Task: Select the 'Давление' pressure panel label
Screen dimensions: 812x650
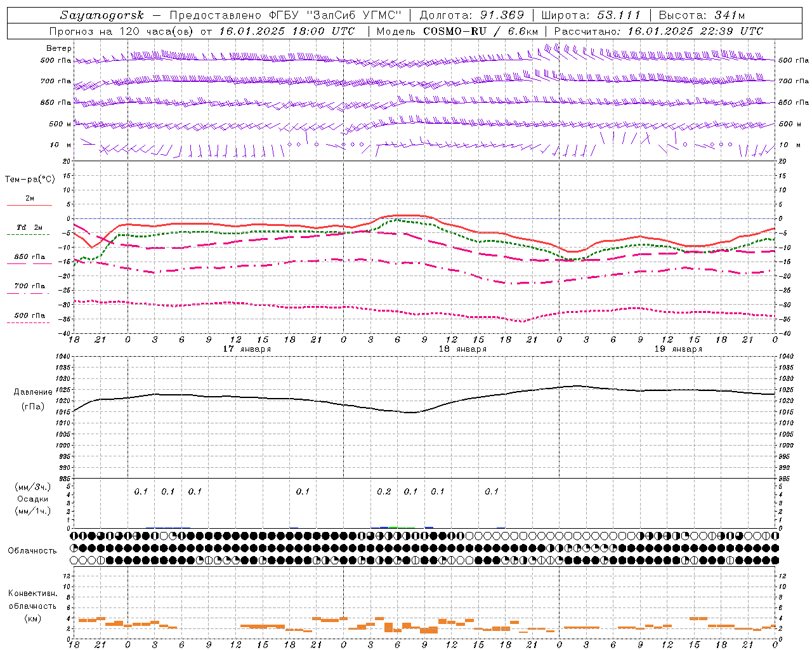Action: click(x=33, y=392)
